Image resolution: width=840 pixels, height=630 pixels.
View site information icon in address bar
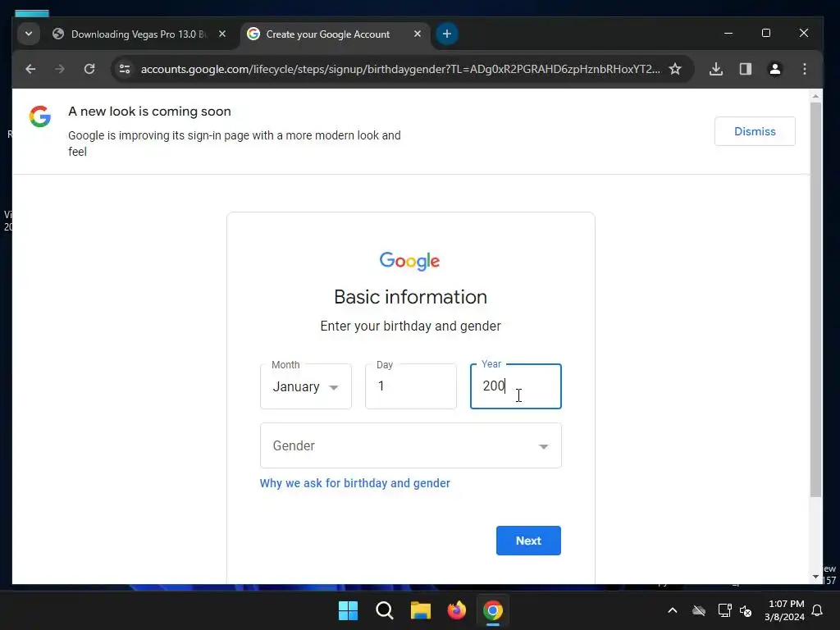[125, 69]
